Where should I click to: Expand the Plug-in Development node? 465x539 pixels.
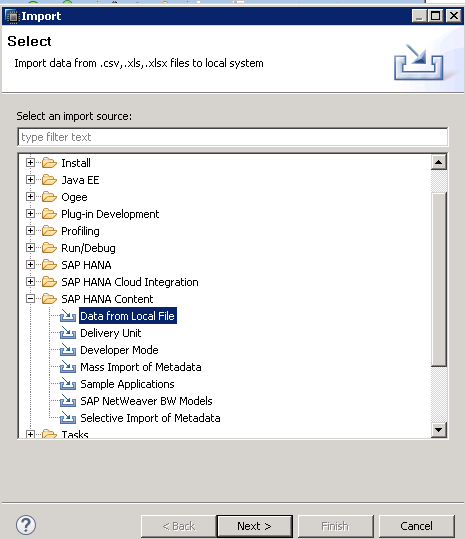click(30, 213)
